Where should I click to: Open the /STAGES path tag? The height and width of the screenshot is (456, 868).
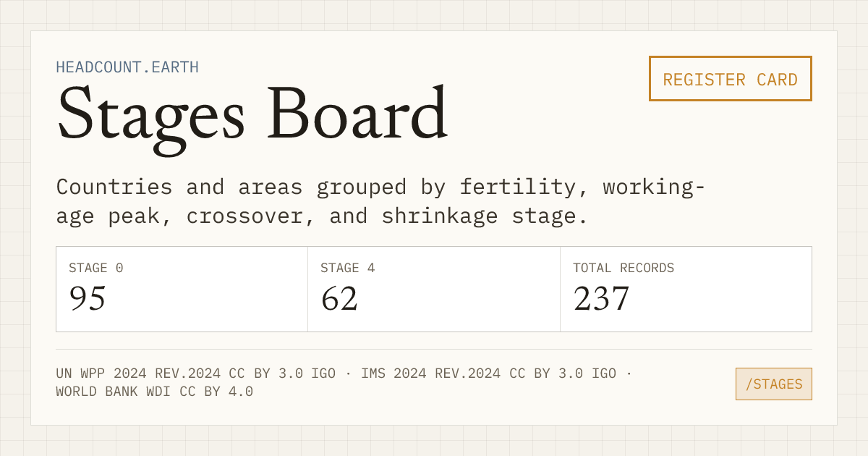pyautogui.click(x=773, y=384)
